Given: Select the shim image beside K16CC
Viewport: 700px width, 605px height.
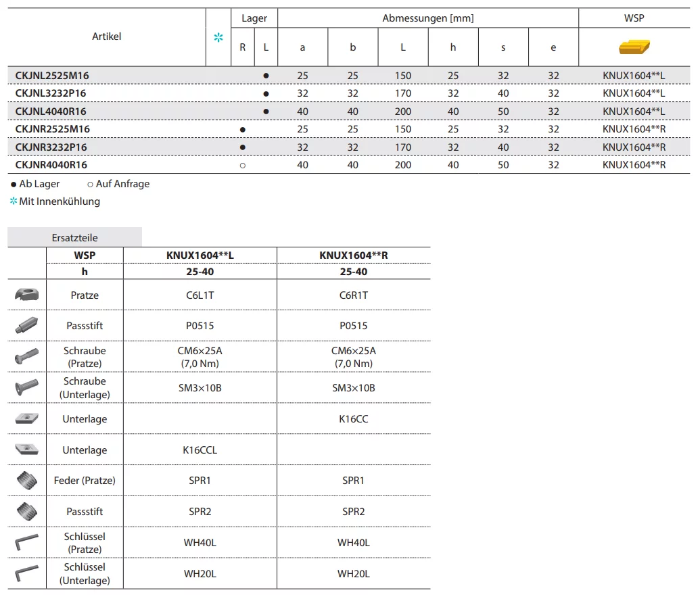Looking at the screenshot, I should 26,418.
